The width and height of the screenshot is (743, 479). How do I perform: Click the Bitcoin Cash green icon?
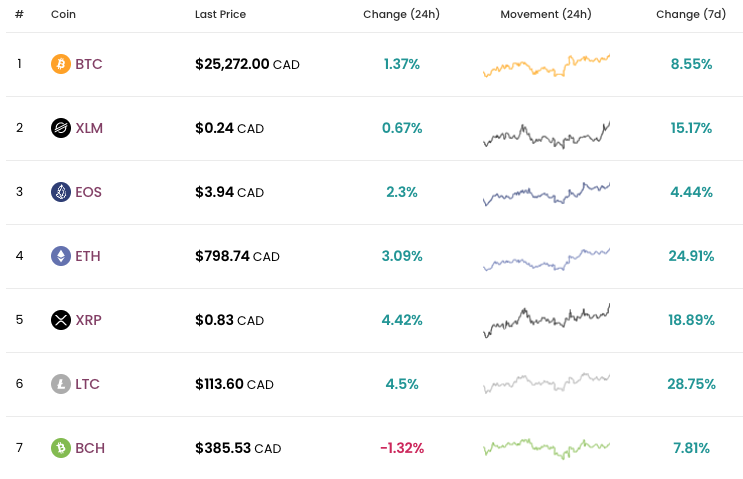(61, 448)
